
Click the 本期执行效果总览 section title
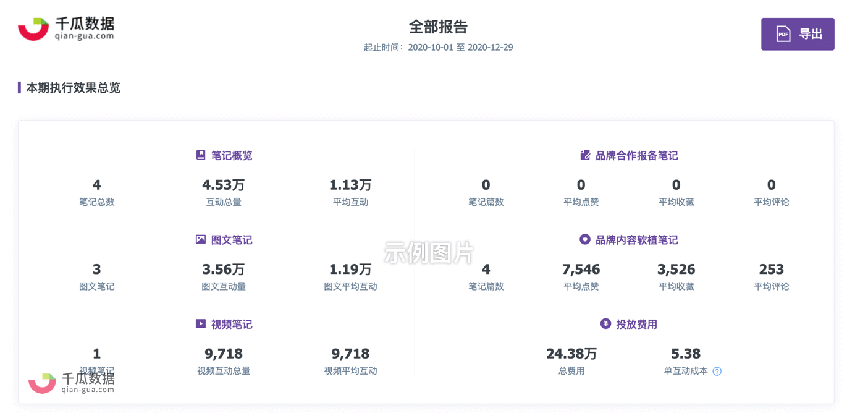pos(73,88)
